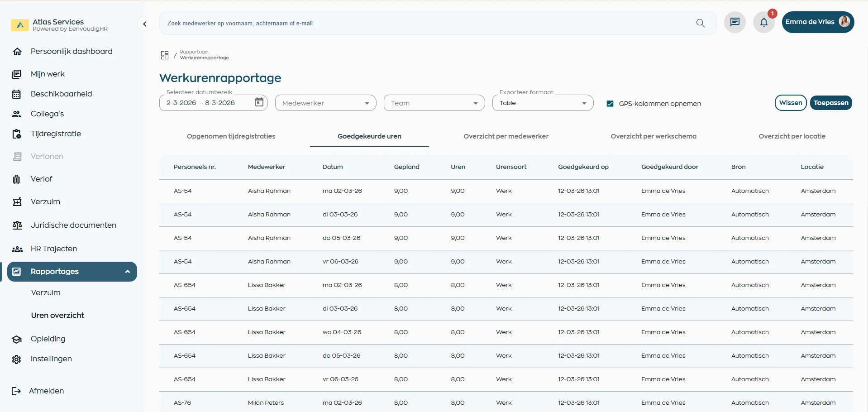Open the Exporteer formaat dropdown
868x412 pixels.
(x=543, y=103)
